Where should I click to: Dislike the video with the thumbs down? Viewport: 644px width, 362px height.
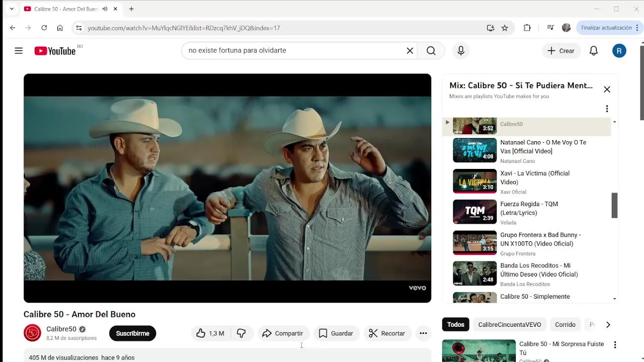(x=242, y=333)
